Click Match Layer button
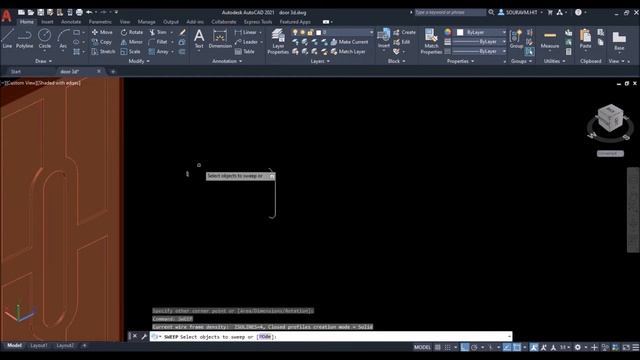640x360 pixels. [348, 51]
